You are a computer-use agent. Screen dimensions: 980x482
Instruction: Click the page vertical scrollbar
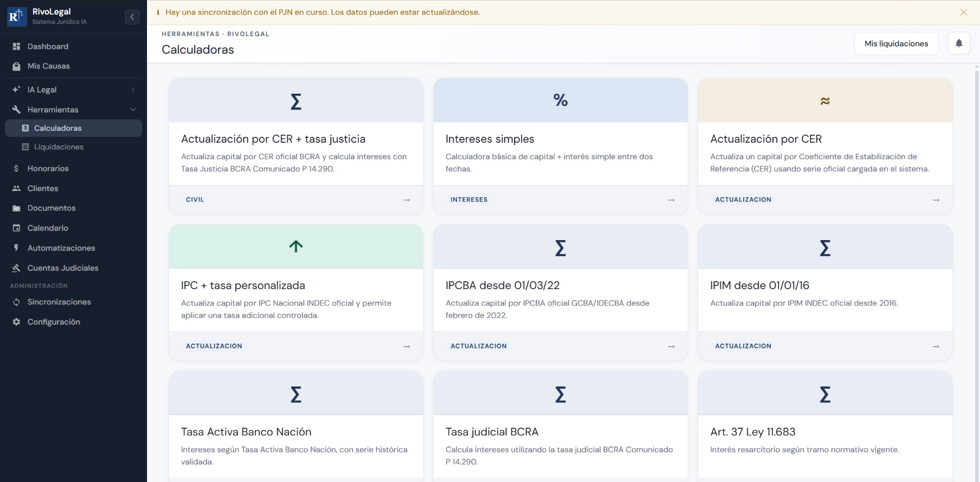[977, 276]
